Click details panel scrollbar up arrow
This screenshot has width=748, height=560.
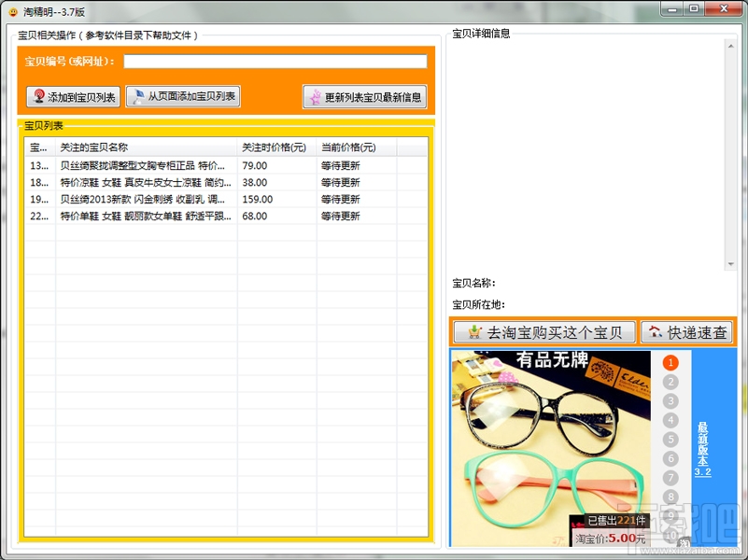[730, 46]
